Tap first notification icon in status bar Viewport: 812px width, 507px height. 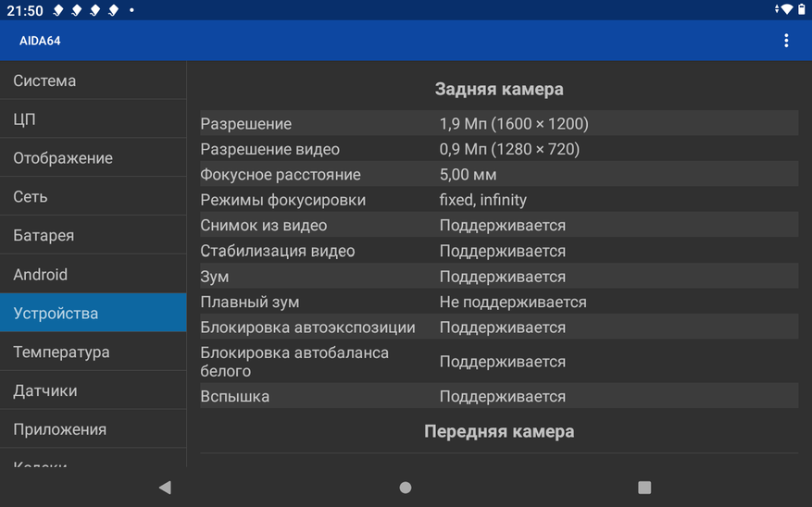58,10
